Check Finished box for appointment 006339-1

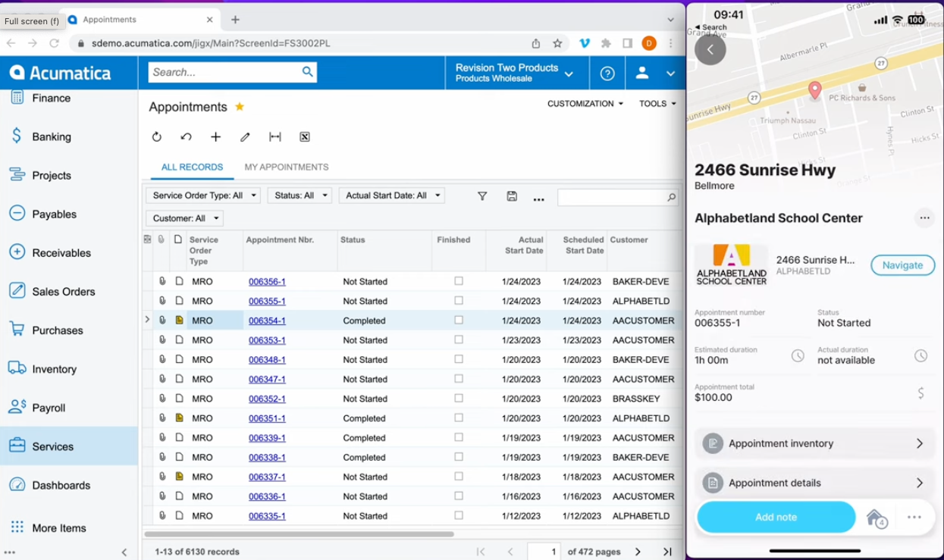point(459,437)
